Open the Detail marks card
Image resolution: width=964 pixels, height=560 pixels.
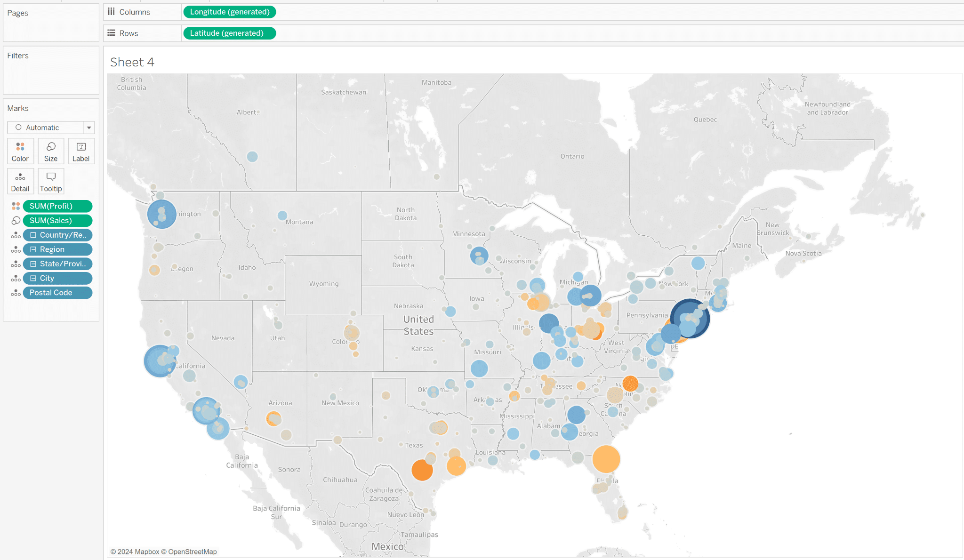tap(20, 181)
